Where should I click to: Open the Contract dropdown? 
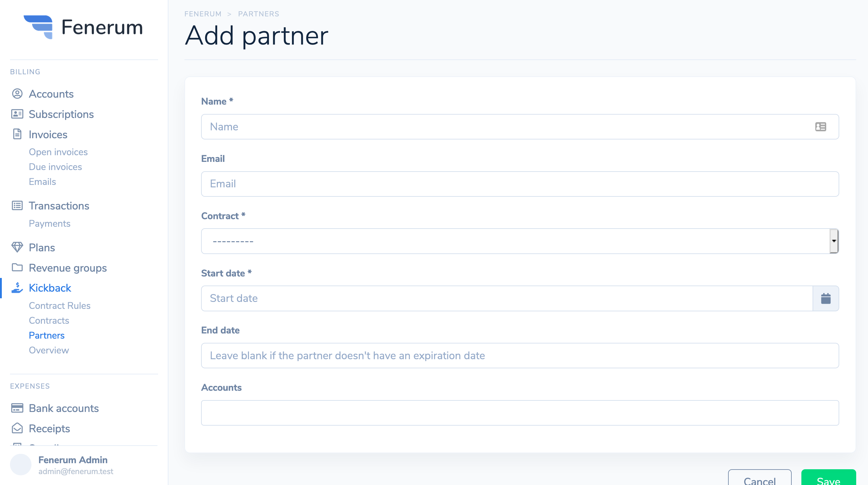tap(520, 241)
